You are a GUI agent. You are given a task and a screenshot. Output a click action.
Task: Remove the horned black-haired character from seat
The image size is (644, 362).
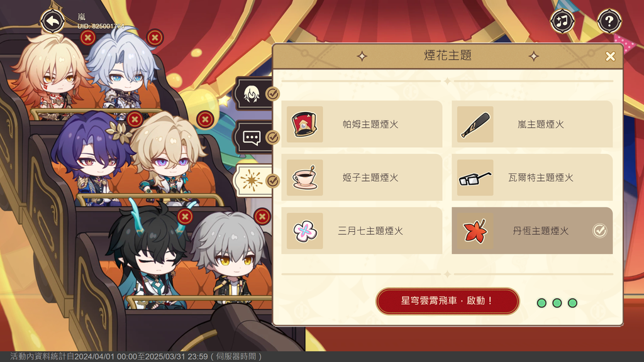click(185, 216)
